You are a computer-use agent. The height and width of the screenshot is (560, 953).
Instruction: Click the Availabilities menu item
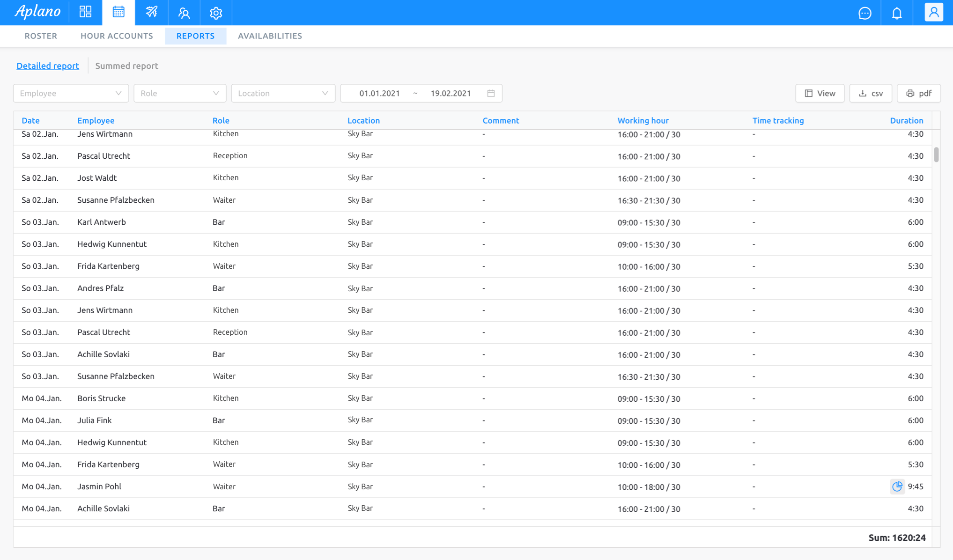tap(270, 35)
